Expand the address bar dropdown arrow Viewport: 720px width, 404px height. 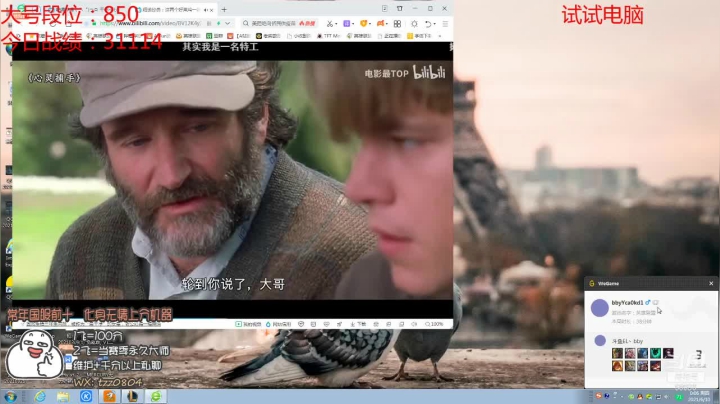pyautogui.click(x=227, y=23)
